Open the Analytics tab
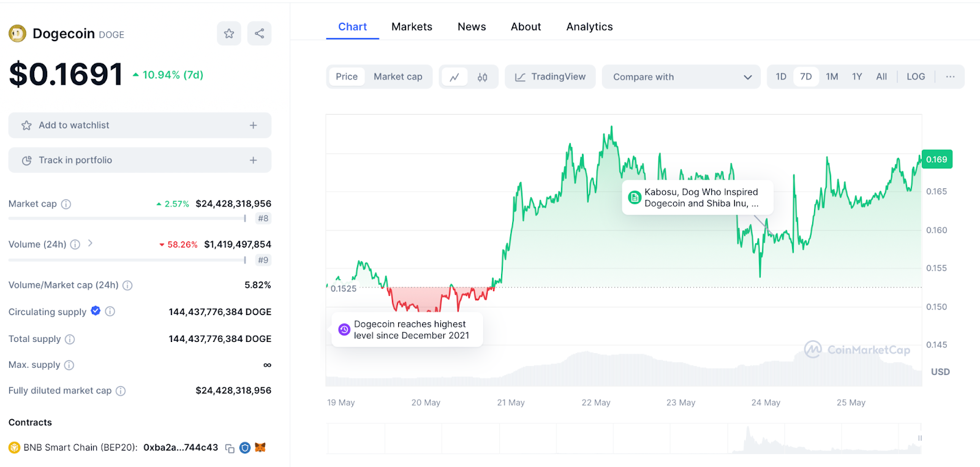Screen dimensions: 980x467 coord(590,27)
